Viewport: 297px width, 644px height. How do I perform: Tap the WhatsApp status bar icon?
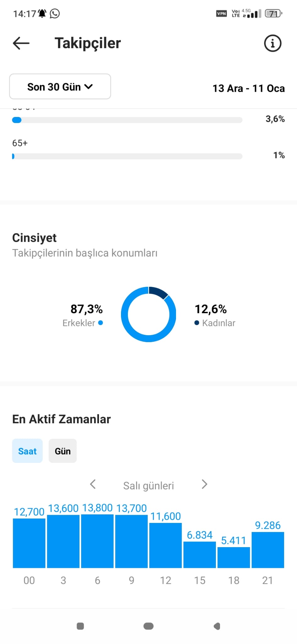tap(55, 14)
